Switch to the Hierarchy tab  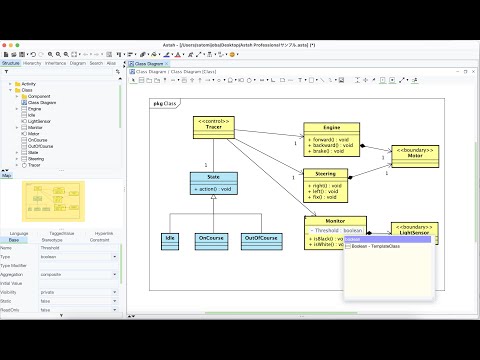pos(32,63)
